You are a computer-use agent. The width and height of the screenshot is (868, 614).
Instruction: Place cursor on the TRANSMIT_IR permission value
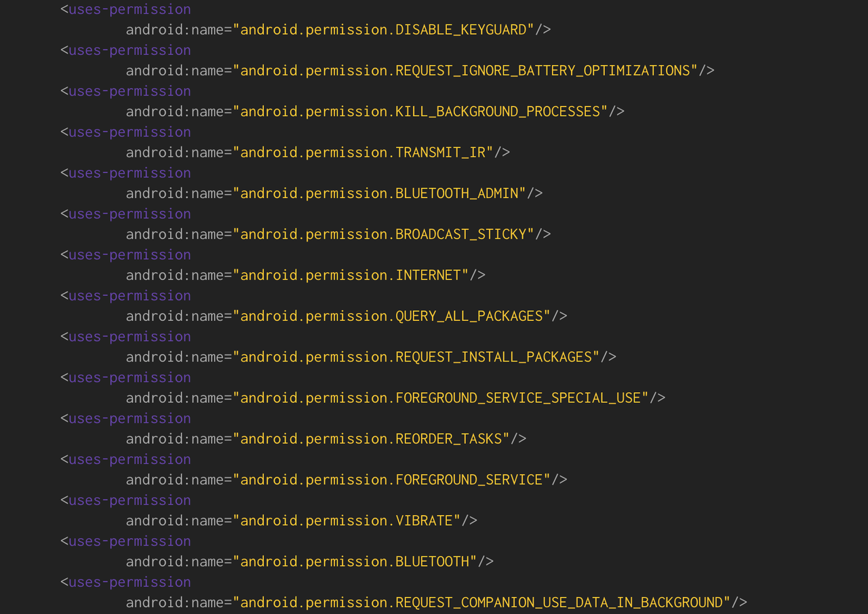363,153
